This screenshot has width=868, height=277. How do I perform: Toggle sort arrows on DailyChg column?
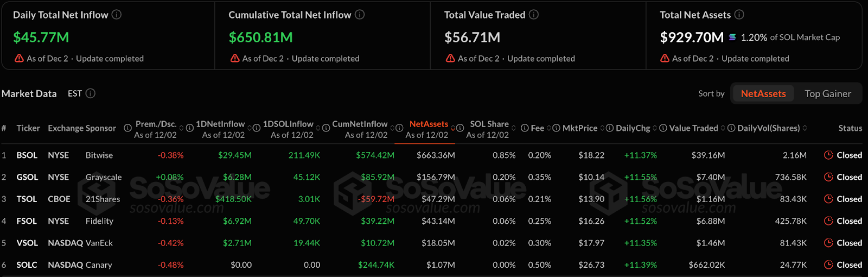(655, 128)
